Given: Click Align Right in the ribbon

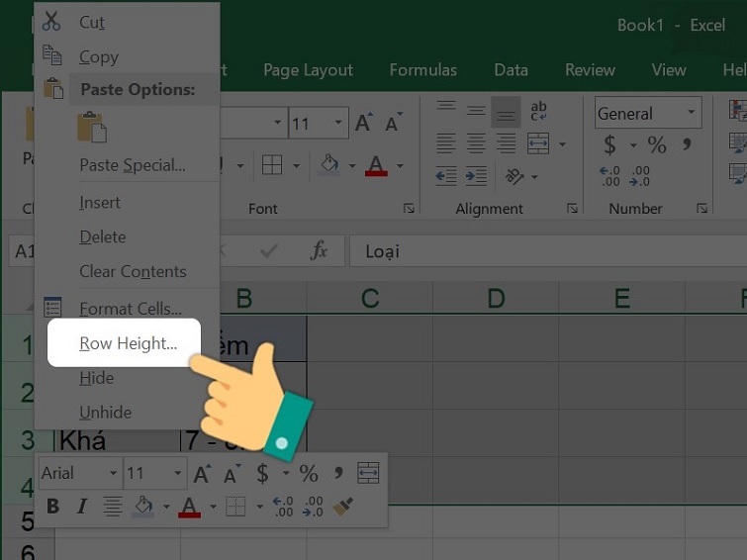Looking at the screenshot, I should 506,143.
